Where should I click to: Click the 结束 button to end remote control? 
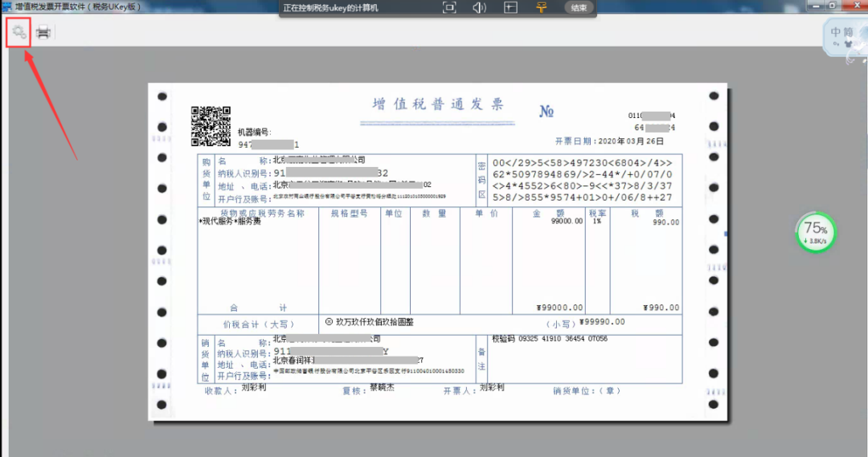pos(579,7)
